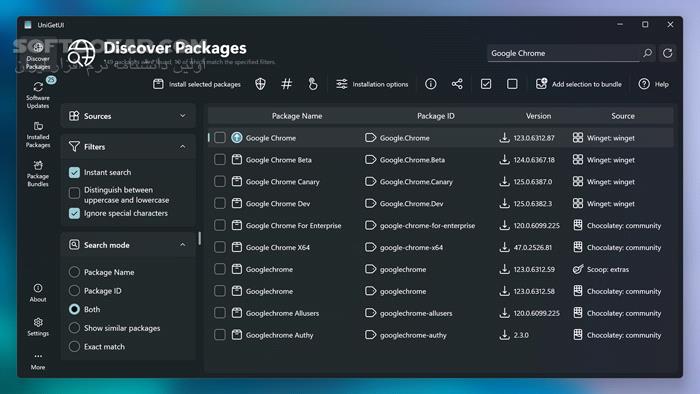The image size is (700, 394).
Task: Choose the Both search mode
Action: pyautogui.click(x=75, y=309)
